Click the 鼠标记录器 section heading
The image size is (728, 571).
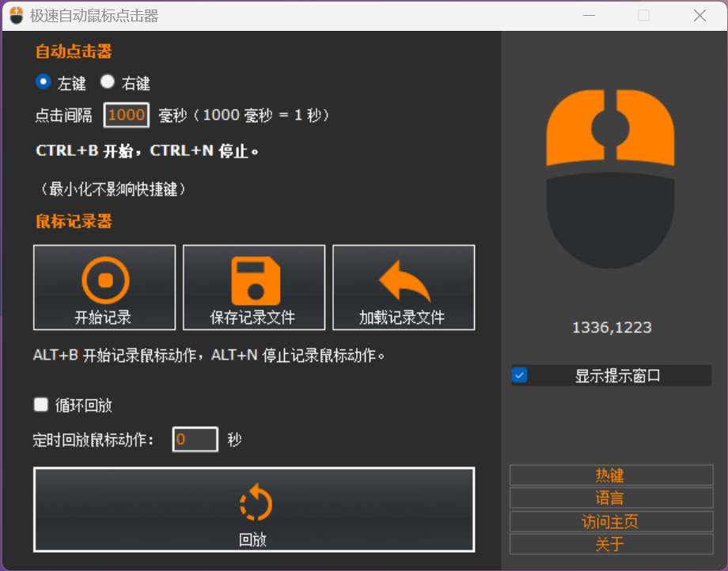point(74,221)
